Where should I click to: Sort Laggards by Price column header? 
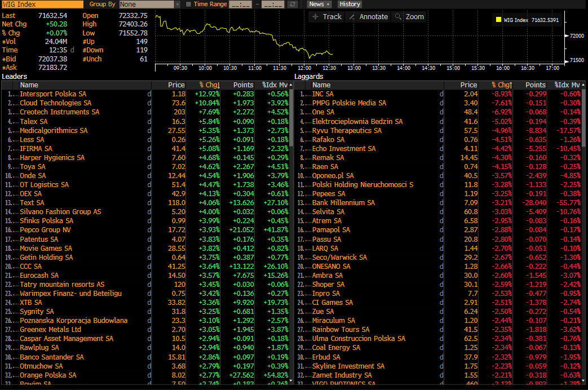tap(468, 85)
